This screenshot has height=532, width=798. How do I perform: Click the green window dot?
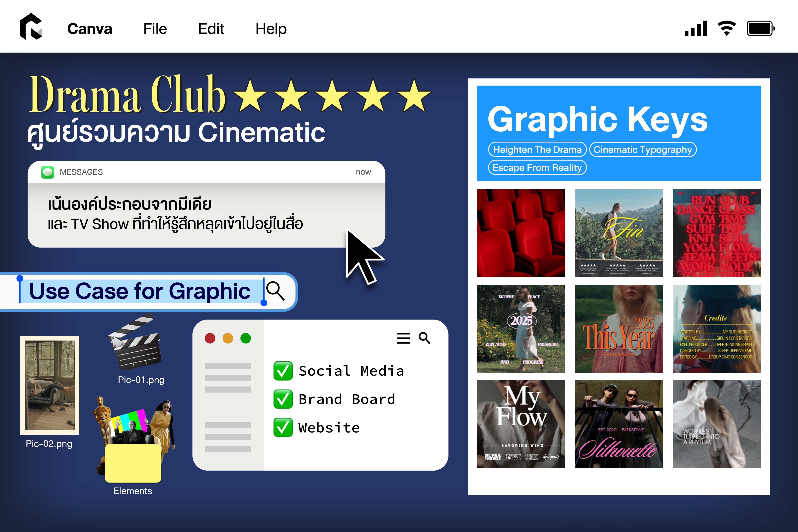tap(246, 338)
